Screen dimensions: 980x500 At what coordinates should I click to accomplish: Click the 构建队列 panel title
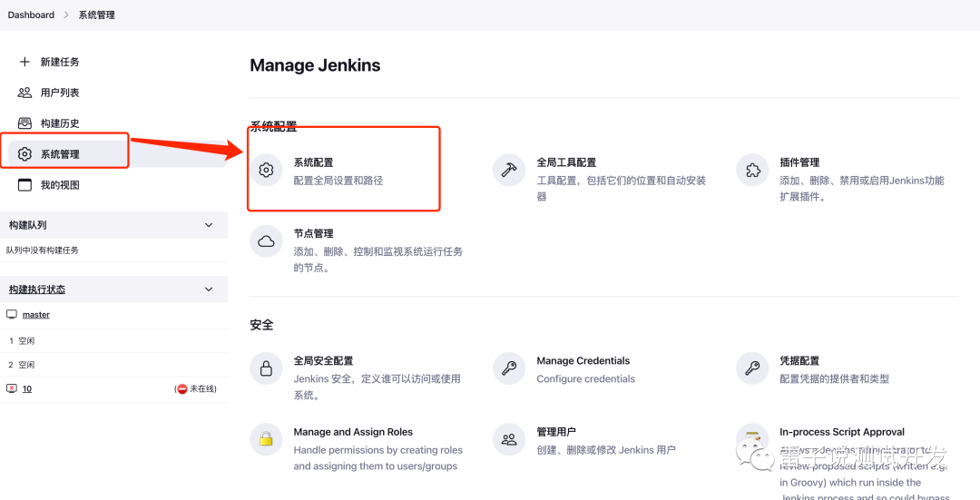(x=27, y=225)
